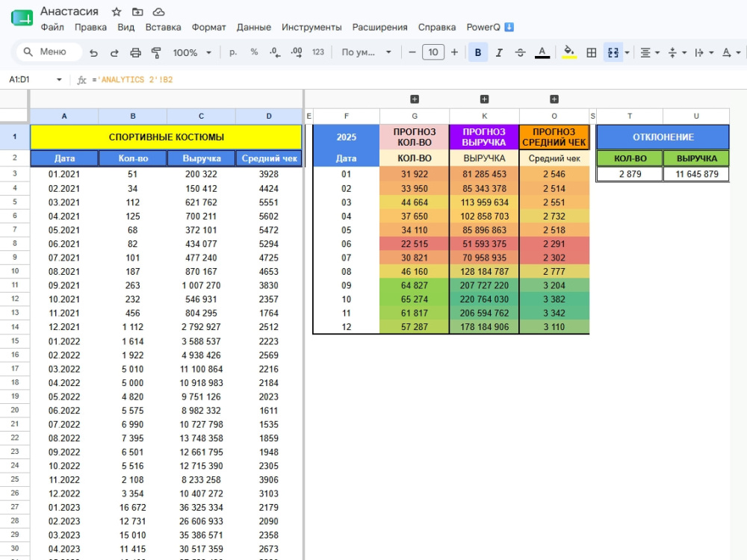
Task: Increase decimal places
Action: pyautogui.click(x=297, y=52)
